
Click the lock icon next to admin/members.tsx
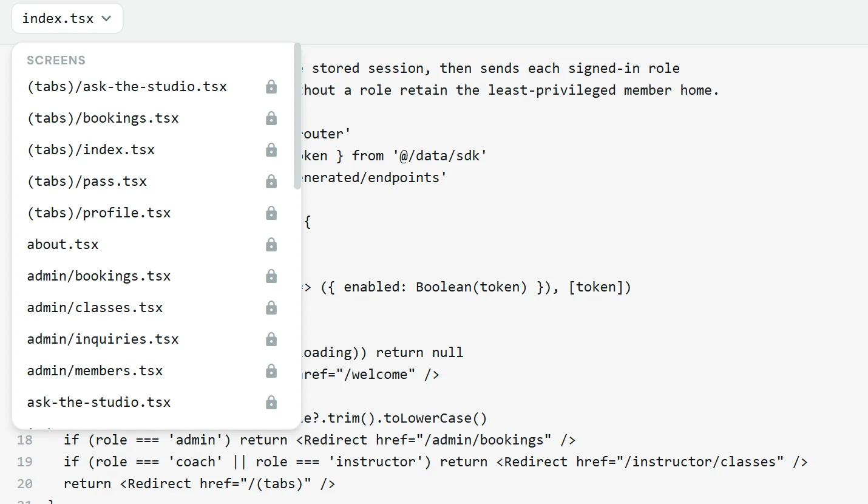pos(271,371)
